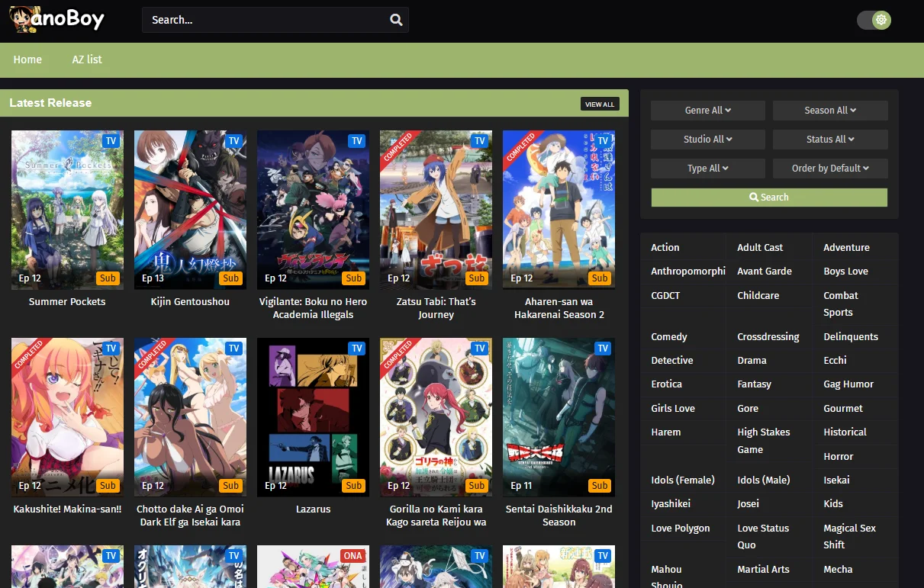Viewport: 924px width, 588px height.
Task: Open the Avant Garde genre
Action: click(x=765, y=272)
